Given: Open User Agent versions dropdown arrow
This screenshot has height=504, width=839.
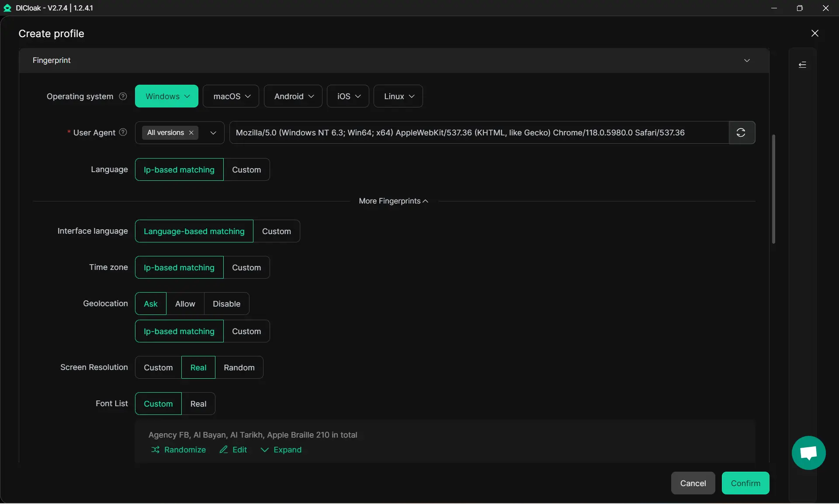Looking at the screenshot, I should point(213,133).
